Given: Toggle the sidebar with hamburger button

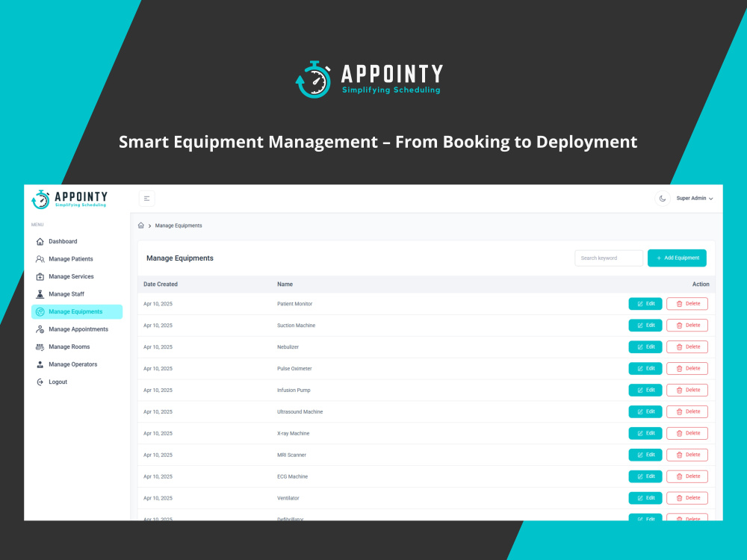Looking at the screenshot, I should tap(146, 199).
